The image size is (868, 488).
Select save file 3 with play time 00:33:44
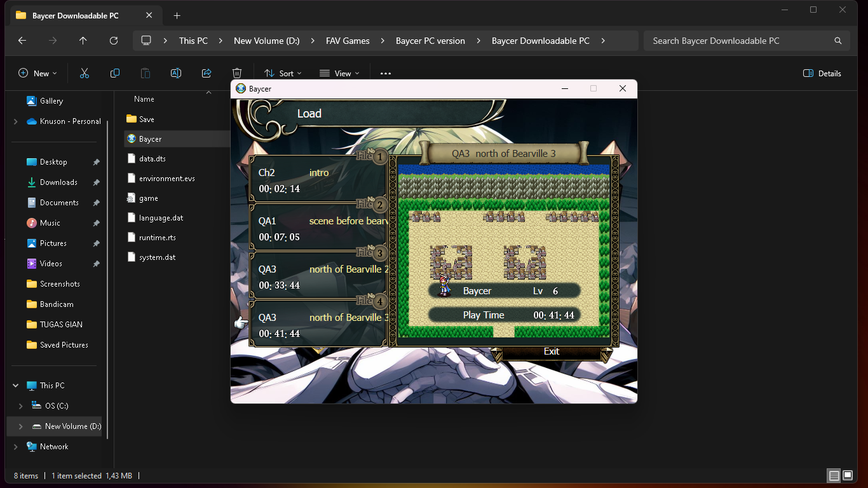pyautogui.click(x=318, y=276)
